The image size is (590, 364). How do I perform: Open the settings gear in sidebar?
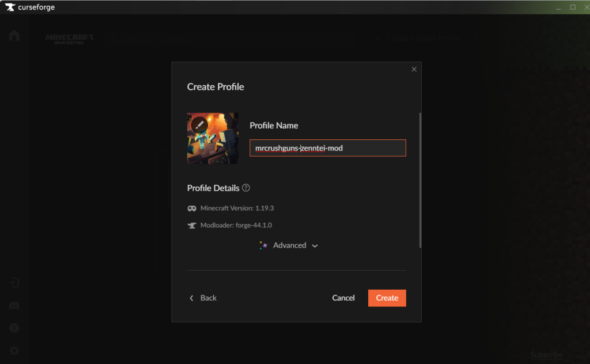tap(14, 351)
